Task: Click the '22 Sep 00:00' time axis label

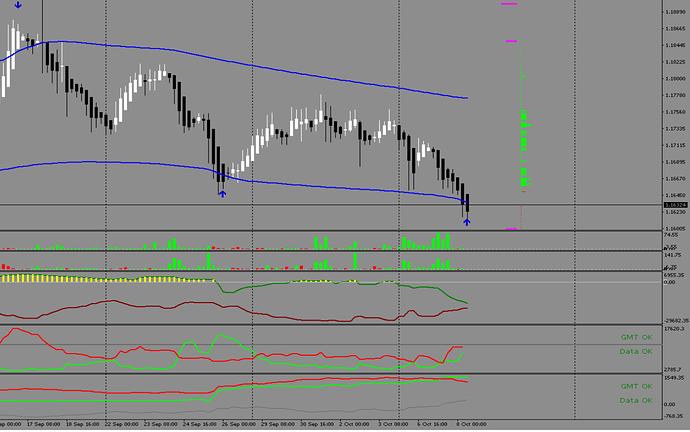Action: point(122,424)
